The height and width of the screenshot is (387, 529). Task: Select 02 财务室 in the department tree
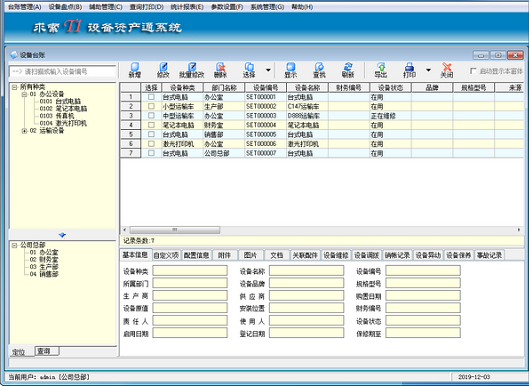coord(44,260)
